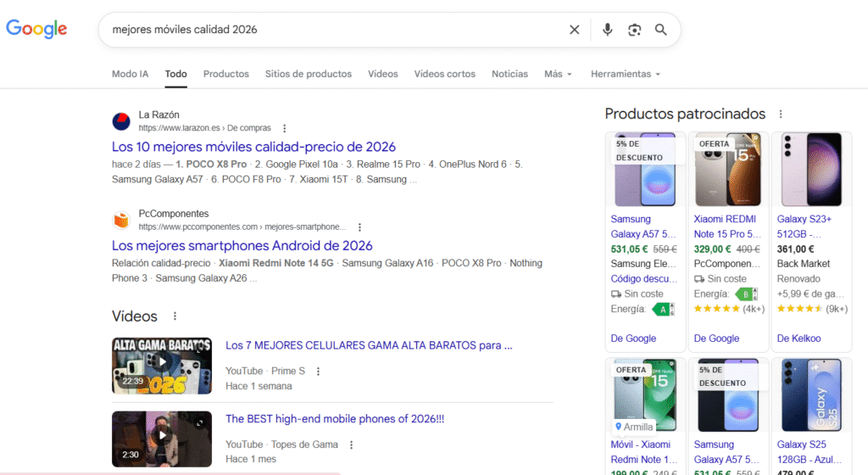Open the Galaxy S23+ 512GB product image
Viewport: 868px width, 475px height.
coord(811,170)
